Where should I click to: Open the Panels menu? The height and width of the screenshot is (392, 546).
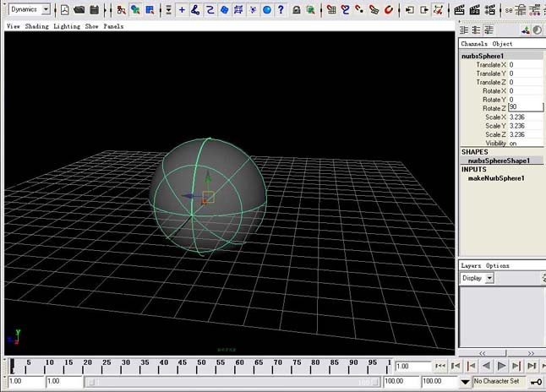tap(113, 26)
